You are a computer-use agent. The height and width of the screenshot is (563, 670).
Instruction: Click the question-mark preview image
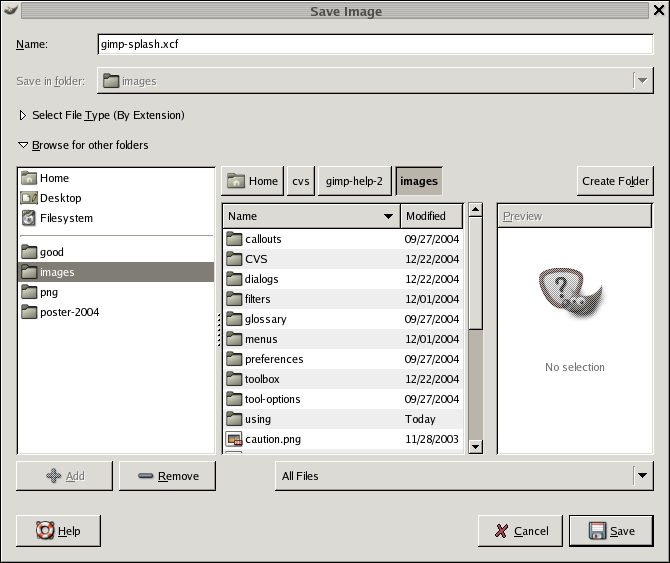pyautogui.click(x=574, y=292)
